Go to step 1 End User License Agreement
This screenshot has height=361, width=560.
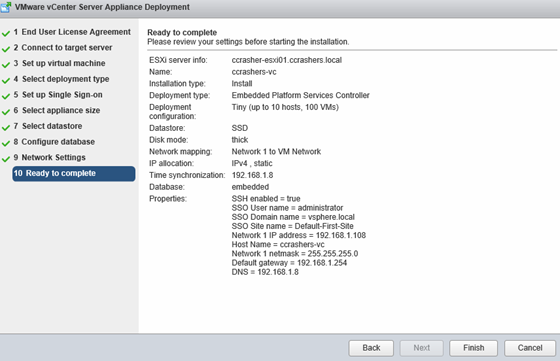72,32
